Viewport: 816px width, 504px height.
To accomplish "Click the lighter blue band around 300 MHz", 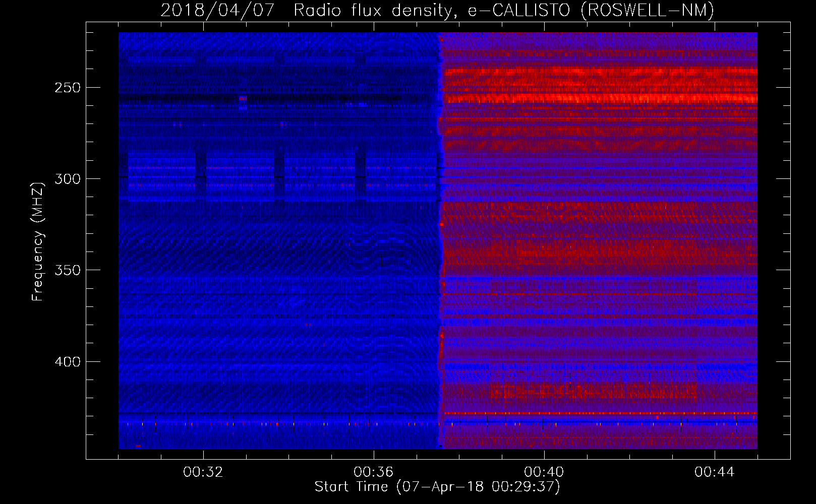I will (277, 176).
